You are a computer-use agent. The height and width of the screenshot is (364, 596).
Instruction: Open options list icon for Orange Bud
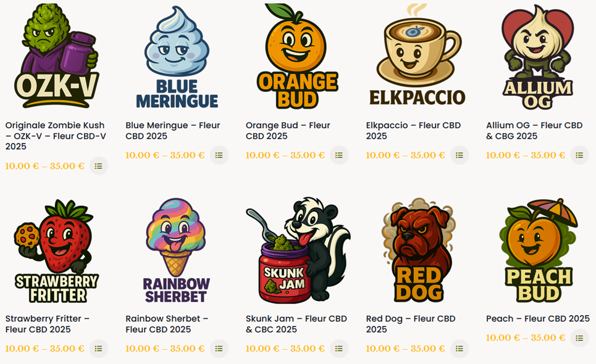point(339,155)
